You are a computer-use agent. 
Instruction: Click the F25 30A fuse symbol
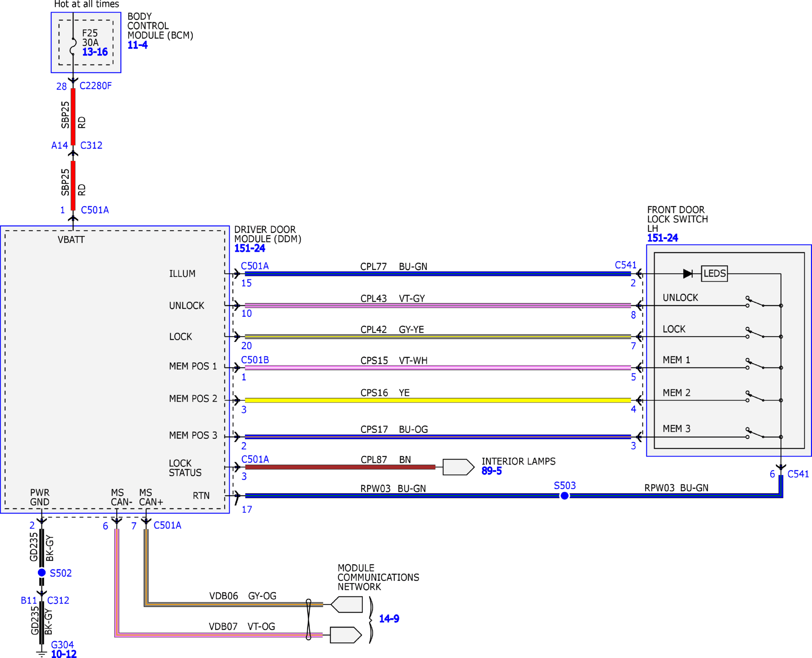[73, 46]
